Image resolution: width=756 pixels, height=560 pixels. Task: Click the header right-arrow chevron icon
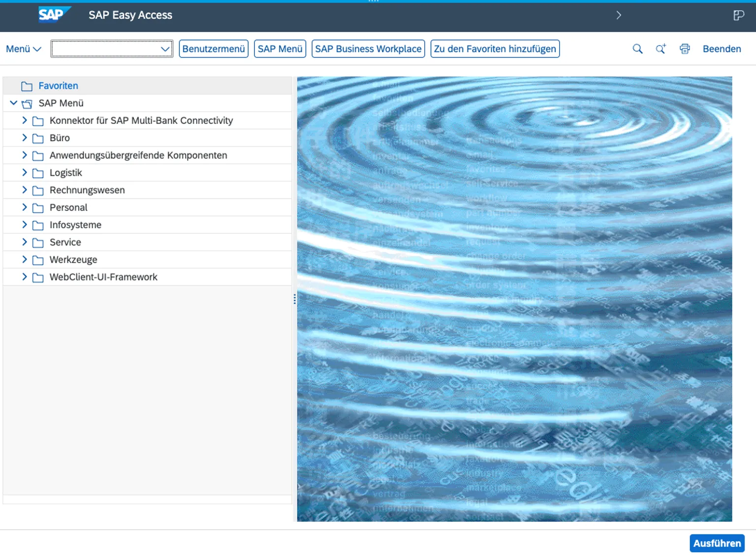[619, 15]
